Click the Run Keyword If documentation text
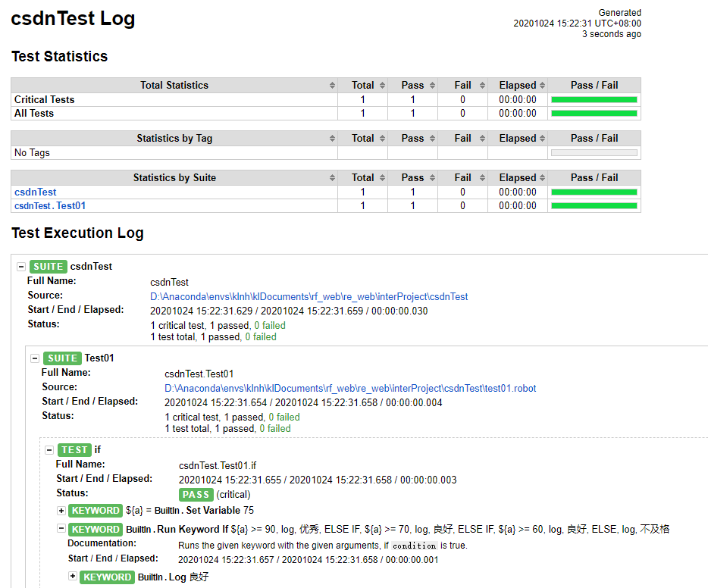Viewport: 708px width, 588px height. (323, 546)
